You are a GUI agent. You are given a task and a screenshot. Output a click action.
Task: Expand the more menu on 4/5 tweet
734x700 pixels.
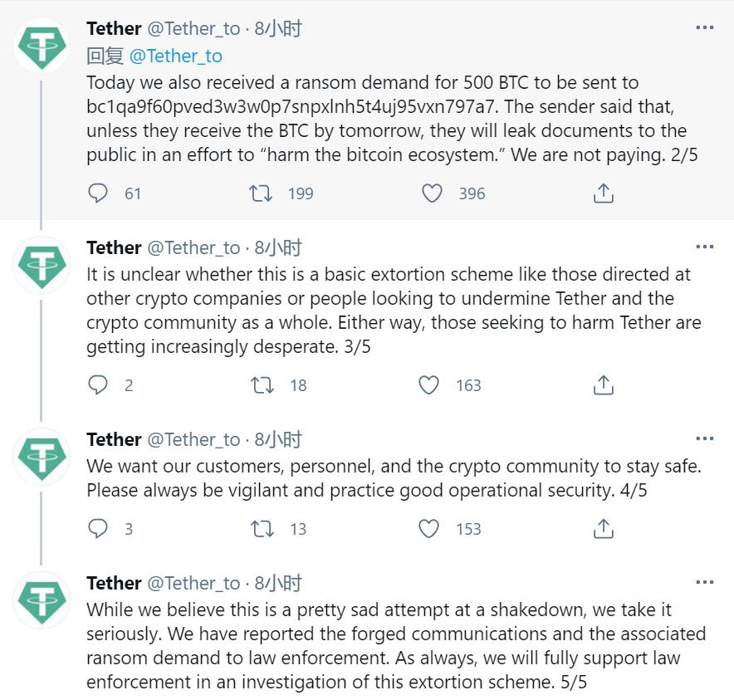704,438
